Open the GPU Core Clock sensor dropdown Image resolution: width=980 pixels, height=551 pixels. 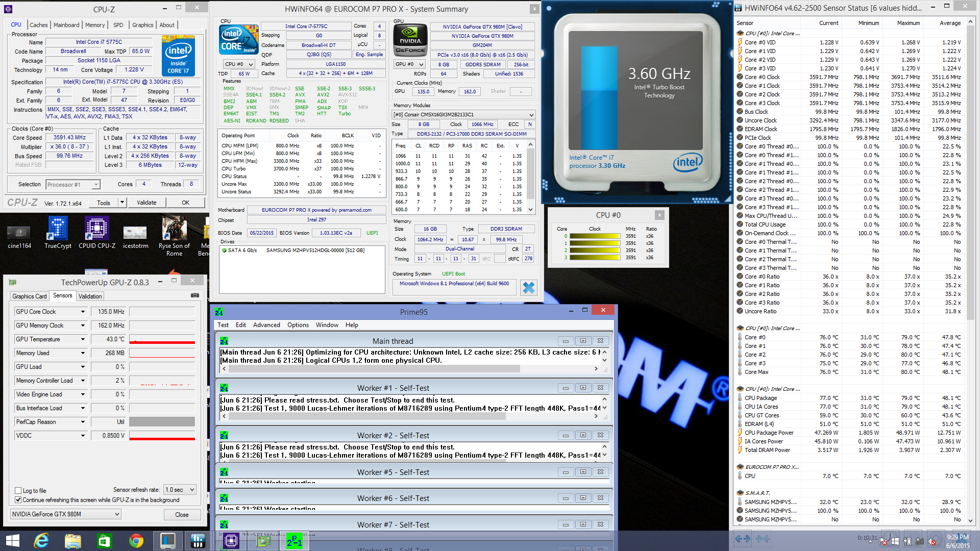pyautogui.click(x=83, y=312)
